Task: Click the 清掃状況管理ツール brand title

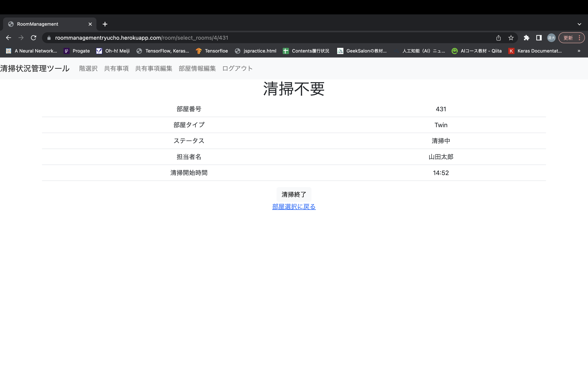Action: pos(35,68)
